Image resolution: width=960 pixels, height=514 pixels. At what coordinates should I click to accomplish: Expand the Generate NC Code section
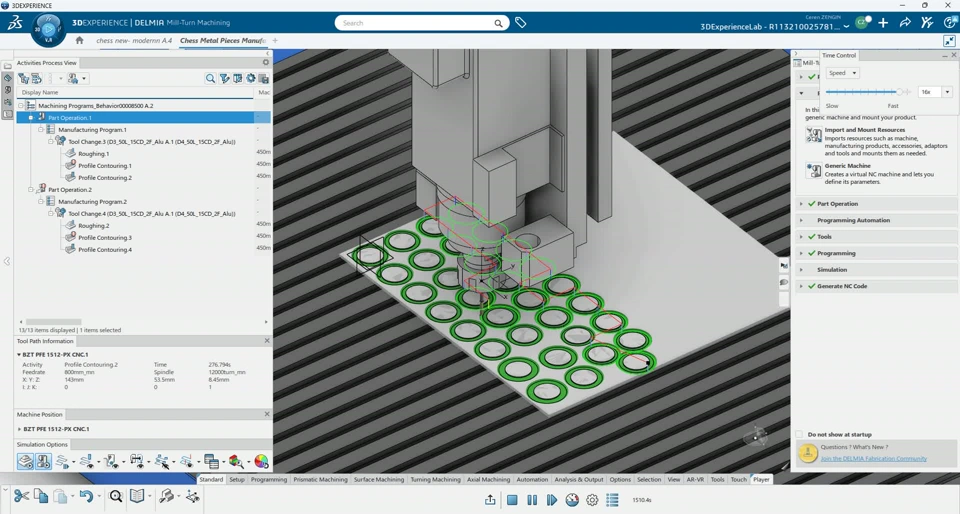pyautogui.click(x=801, y=286)
